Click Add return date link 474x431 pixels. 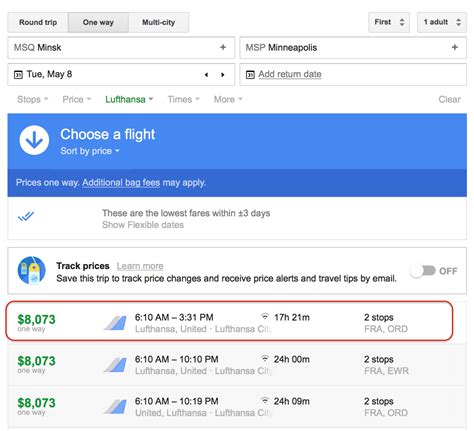point(290,74)
